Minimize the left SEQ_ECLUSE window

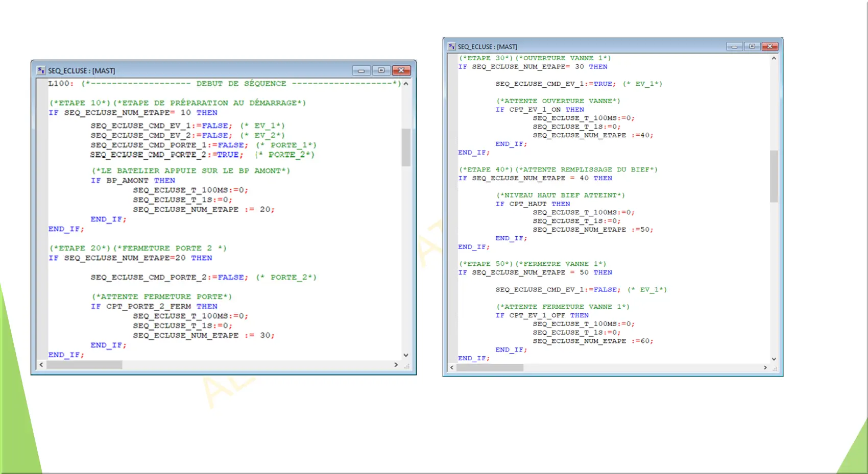click(x=361, y=70)
